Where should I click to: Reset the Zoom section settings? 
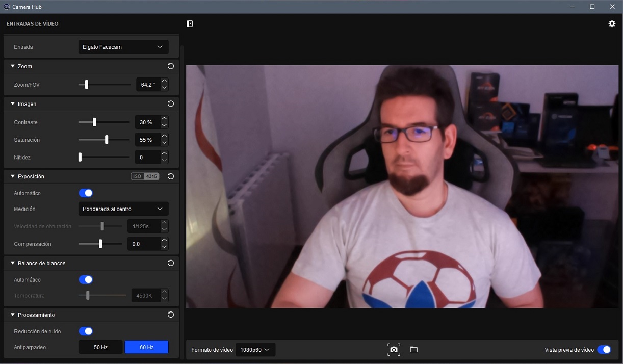click(x=171, y=66)
